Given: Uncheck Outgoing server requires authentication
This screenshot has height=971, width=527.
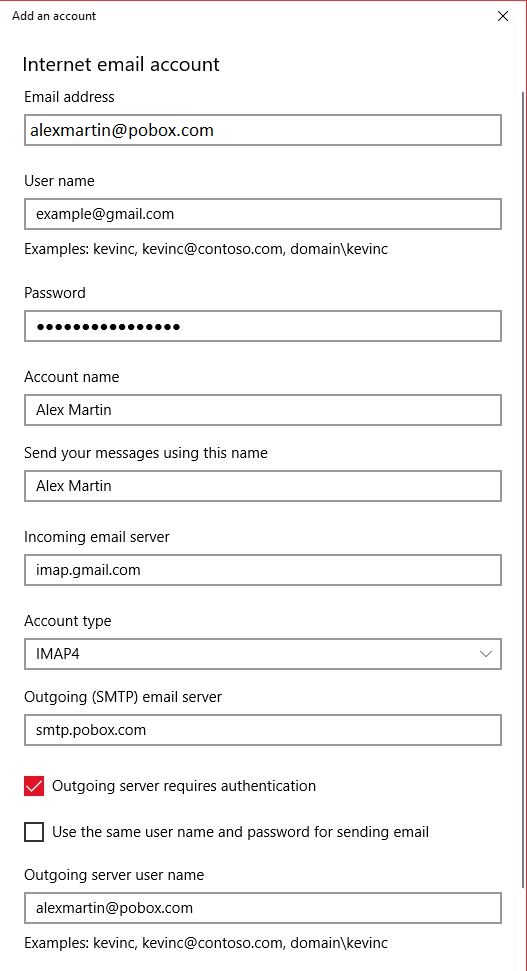Looking at the screenshot, I should 34,786.
